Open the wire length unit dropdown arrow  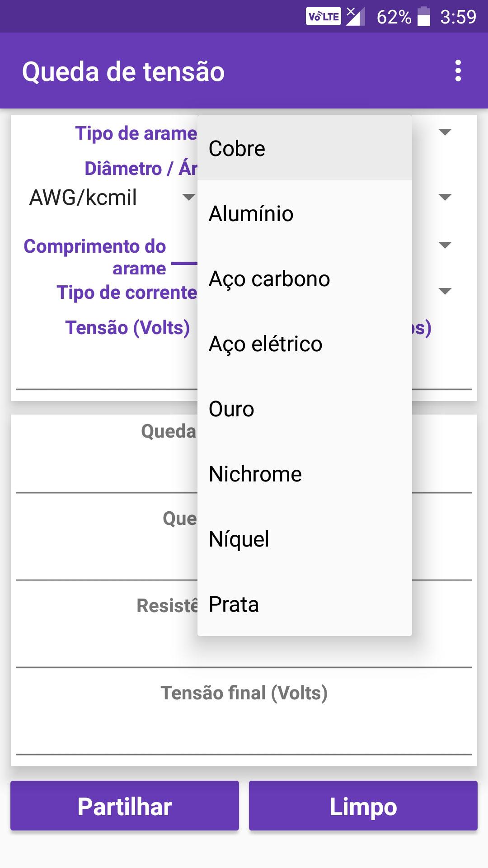point(445,245)
